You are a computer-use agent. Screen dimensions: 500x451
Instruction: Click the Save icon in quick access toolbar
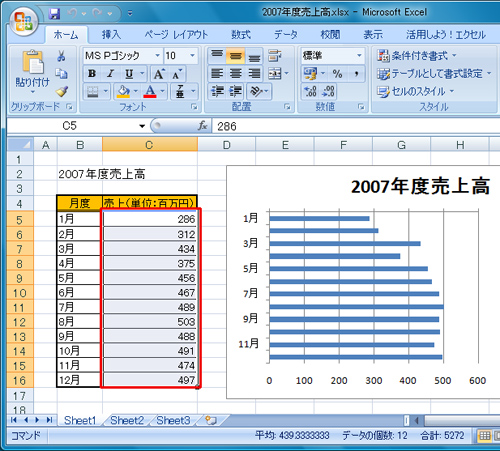pyautogui.click(x=54, y=13)
